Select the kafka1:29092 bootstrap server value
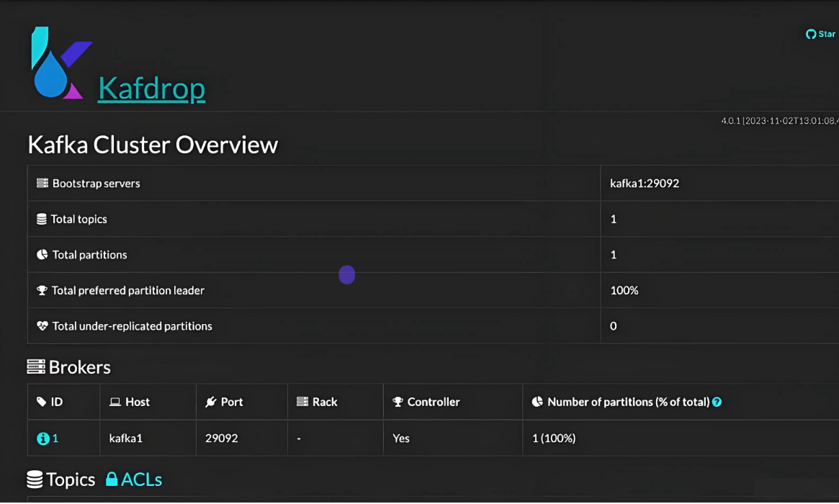Image resolution: width=839 pixels, height=504 pixels. (645, 183)
